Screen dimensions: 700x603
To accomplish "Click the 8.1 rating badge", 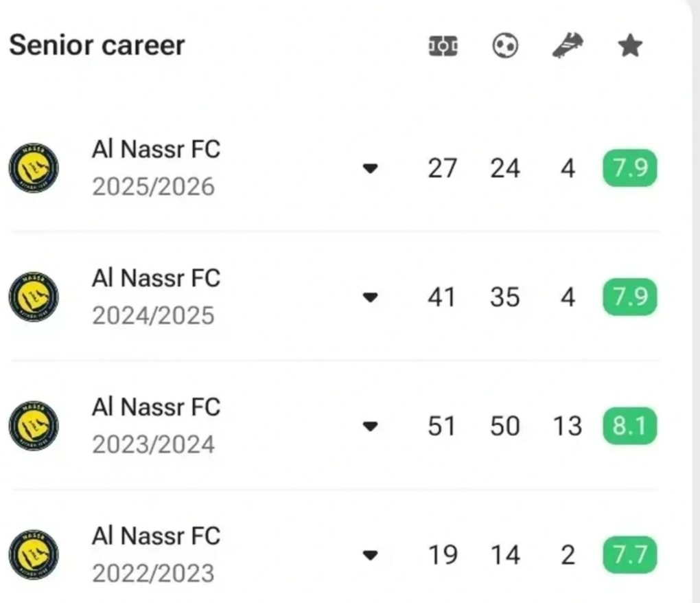I will (629, 426).
